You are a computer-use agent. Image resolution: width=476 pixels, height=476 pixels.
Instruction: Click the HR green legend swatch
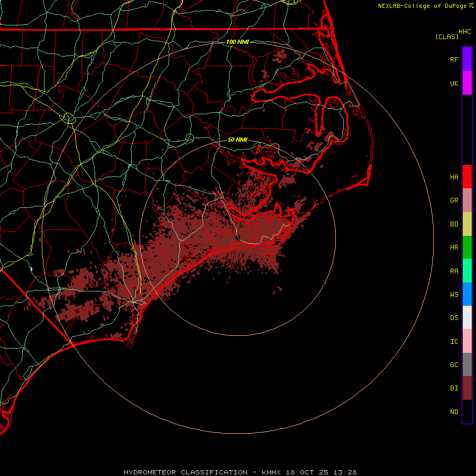467,248
